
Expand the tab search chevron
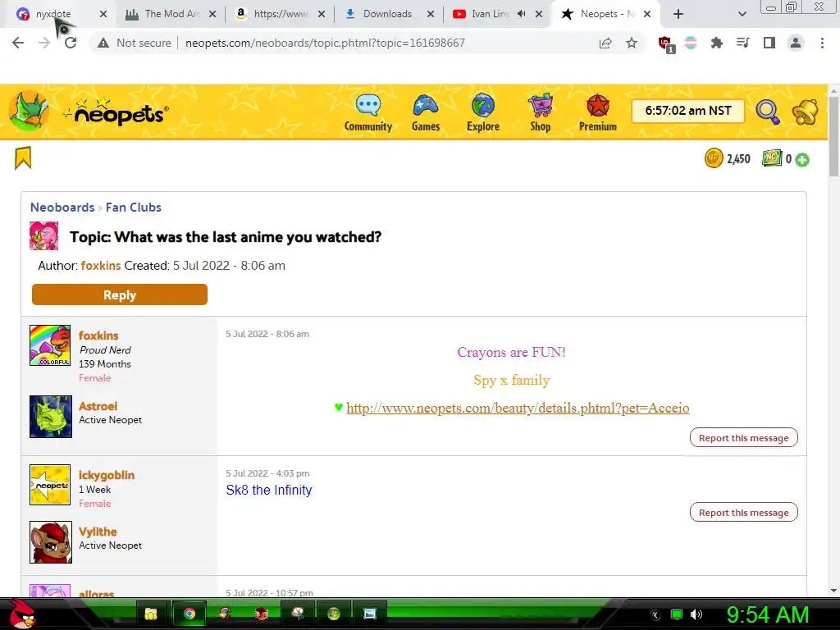(742, 15)
